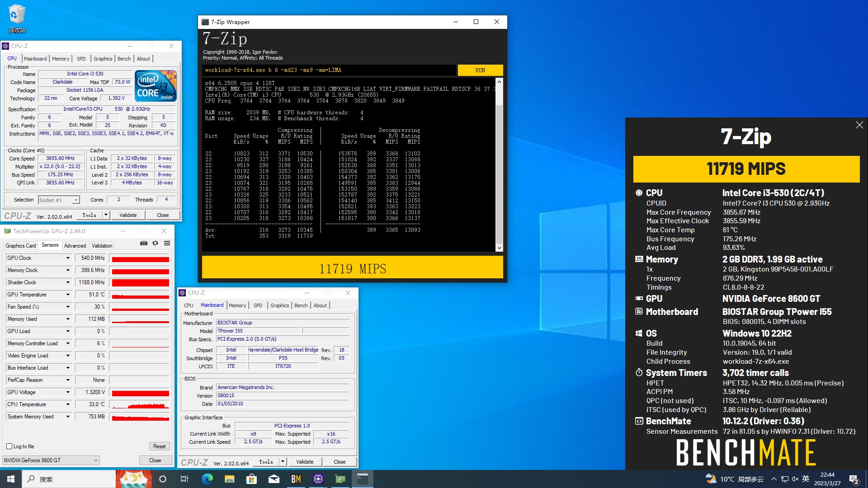Screen dimensions: 868x488
Task: Open the Socket #1 selection dropdown
Action: 59,200
